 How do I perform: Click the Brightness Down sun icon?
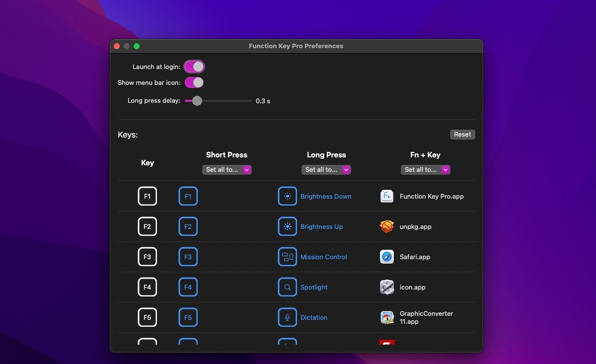[x=287, y=196]
